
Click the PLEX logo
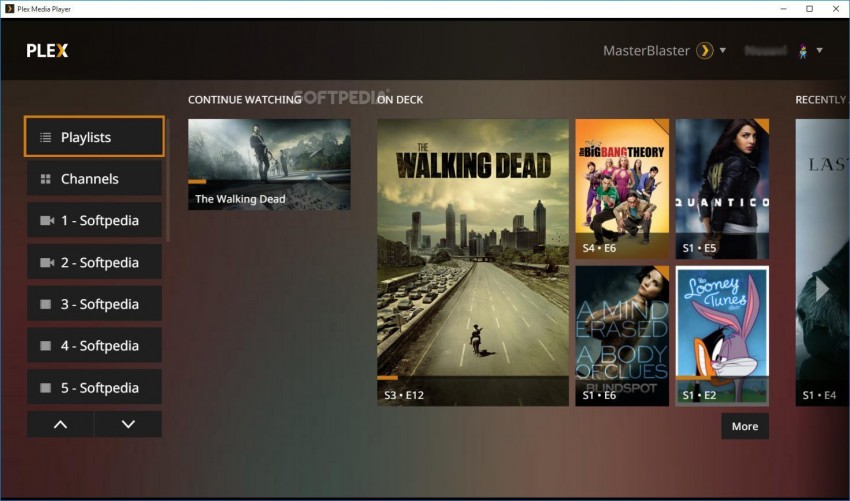click(x=47, y=50)
